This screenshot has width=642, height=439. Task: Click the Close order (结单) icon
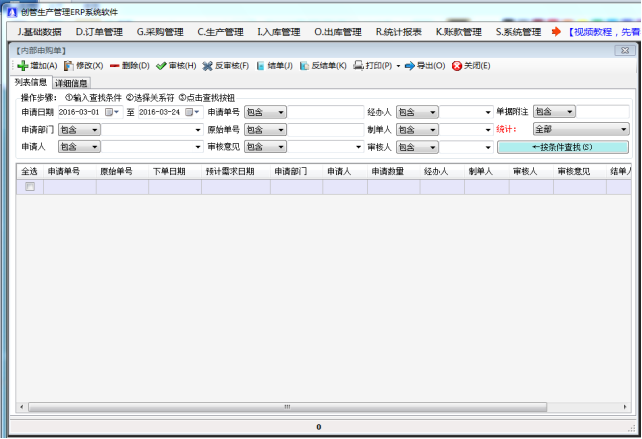click(260, 66)
